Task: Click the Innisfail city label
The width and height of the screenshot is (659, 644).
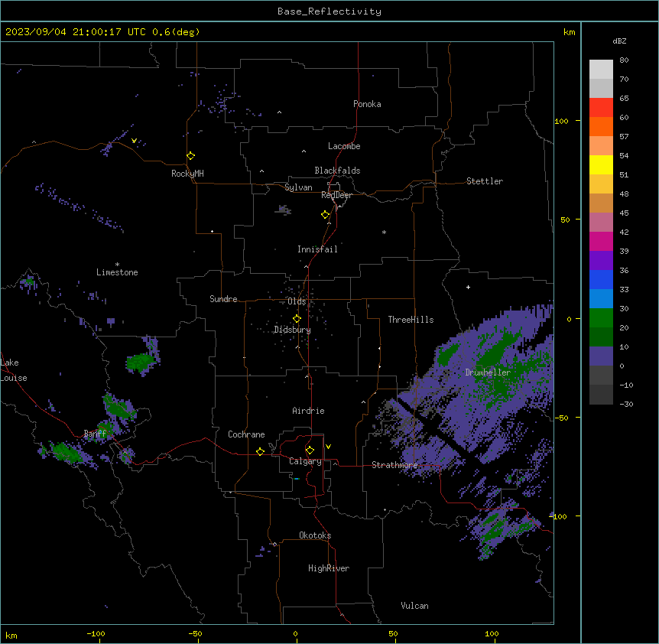Action: (x=317, y=249)
